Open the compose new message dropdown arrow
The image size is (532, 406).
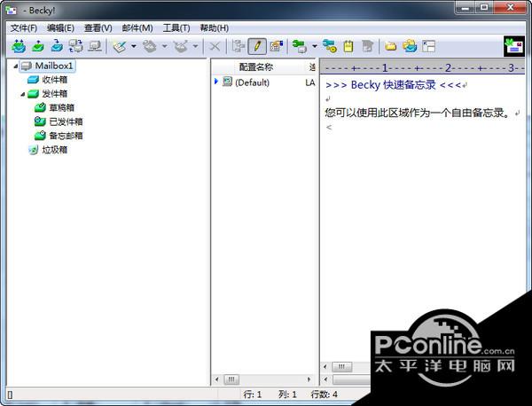tap(134, 46)
